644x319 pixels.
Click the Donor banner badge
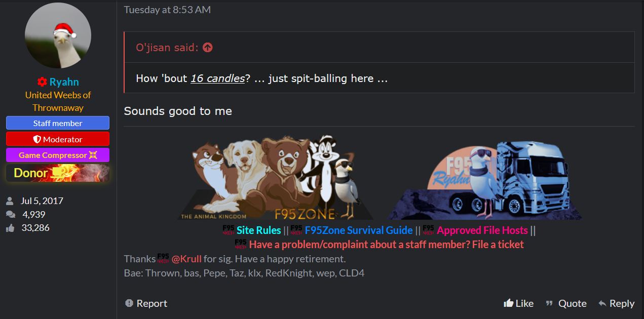point(58,173)
